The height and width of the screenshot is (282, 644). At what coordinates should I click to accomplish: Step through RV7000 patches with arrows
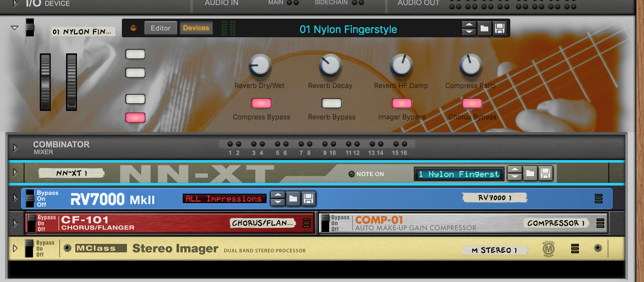[277, 198]
